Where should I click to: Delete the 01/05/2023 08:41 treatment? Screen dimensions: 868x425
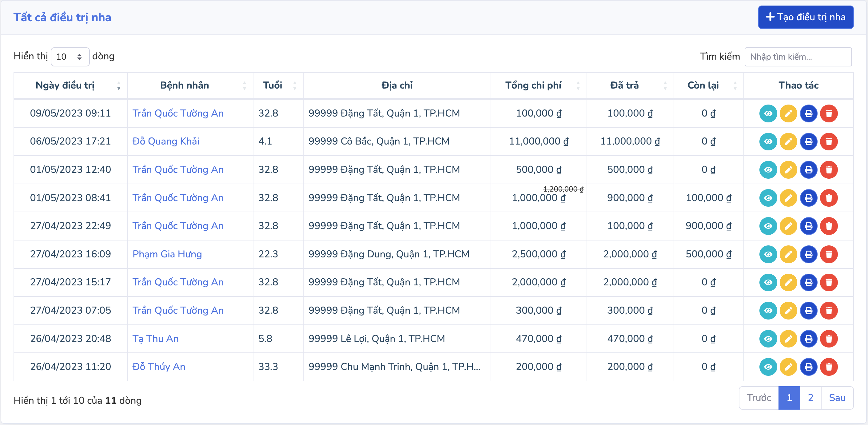829,198
